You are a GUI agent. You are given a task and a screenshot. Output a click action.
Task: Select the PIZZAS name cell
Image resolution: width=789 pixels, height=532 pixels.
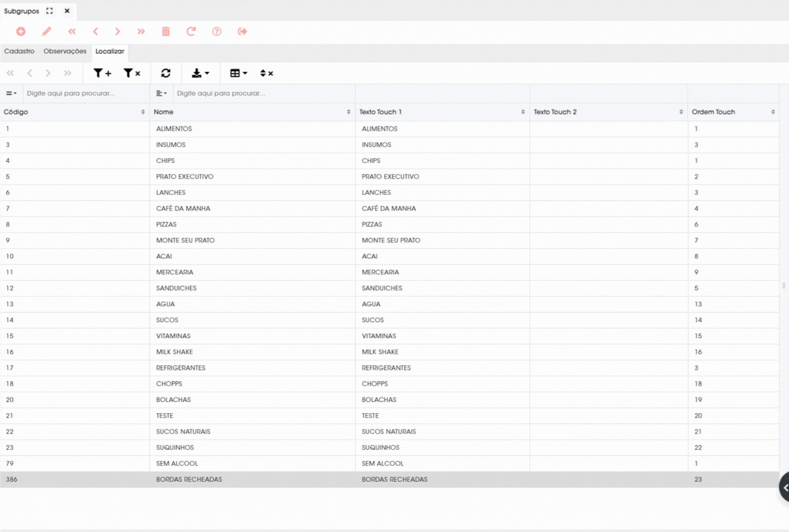(x=252, y=224)
